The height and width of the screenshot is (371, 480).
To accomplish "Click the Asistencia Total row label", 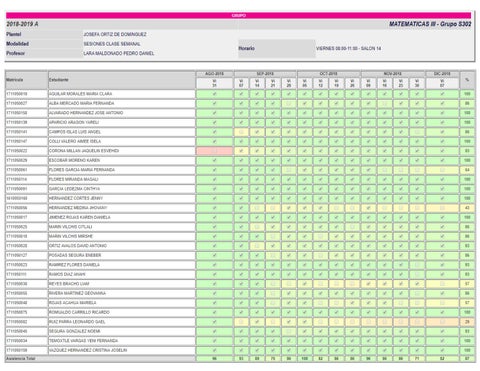I will (x=21, y=359).
